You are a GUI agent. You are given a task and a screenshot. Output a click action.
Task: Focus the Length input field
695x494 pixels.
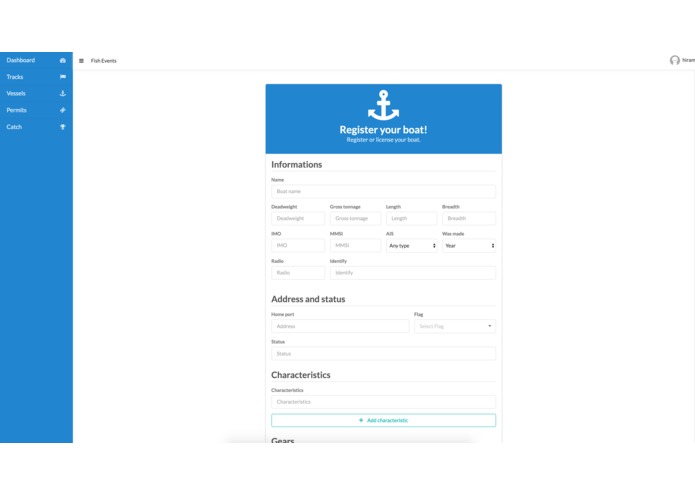[x=411, y=218]
